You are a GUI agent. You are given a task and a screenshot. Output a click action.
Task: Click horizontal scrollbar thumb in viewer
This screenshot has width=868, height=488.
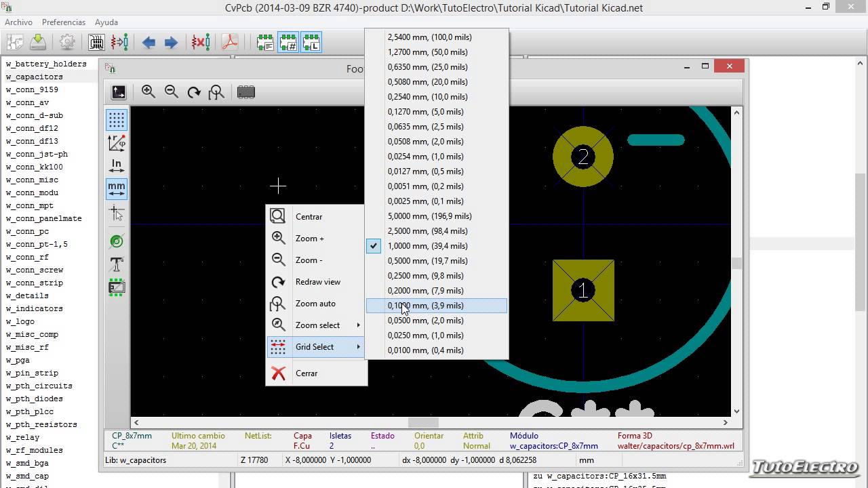423,422
